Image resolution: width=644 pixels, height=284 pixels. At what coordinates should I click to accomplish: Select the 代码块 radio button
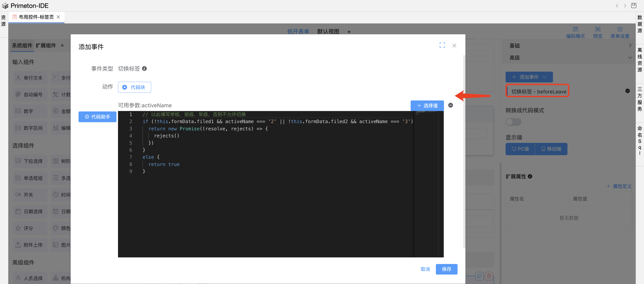(125, 87)
